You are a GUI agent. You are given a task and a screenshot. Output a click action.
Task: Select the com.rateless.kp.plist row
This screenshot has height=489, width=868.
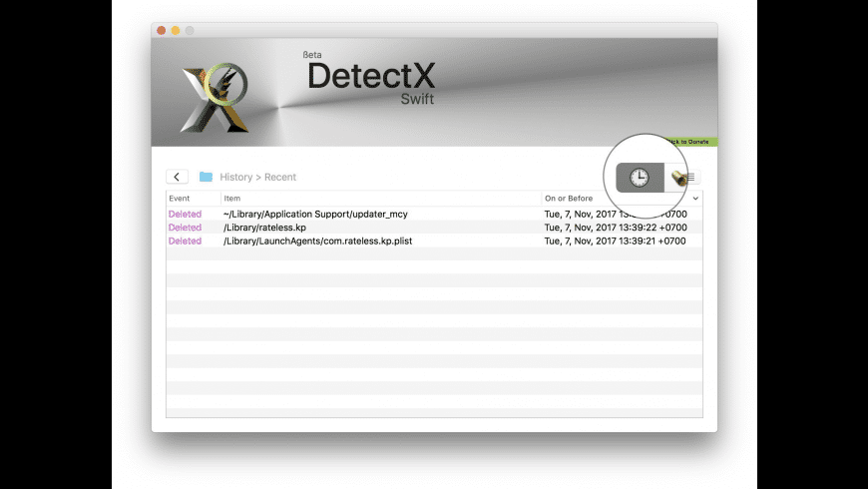click(x=435, y=241)
